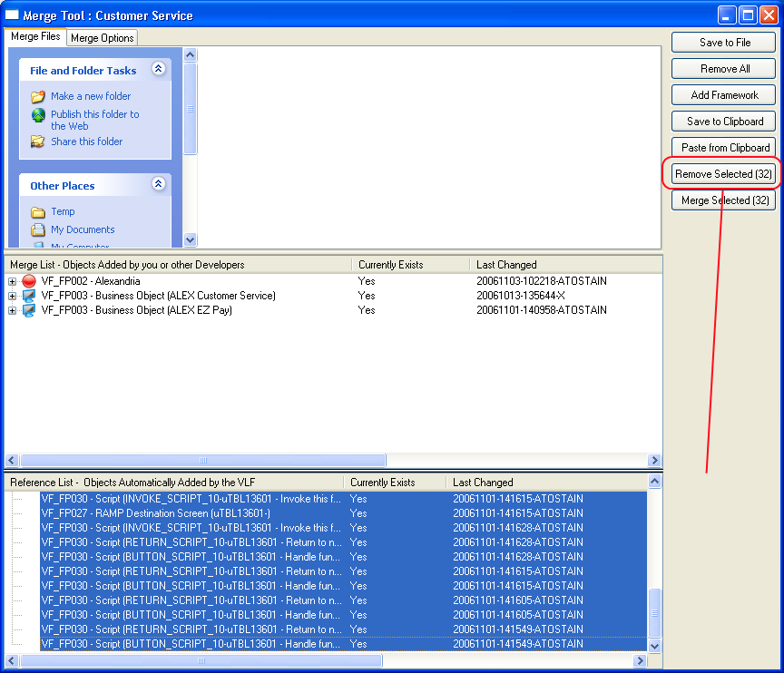Click the Share this folder icon
784x673 pixels.
coord(38,141)
